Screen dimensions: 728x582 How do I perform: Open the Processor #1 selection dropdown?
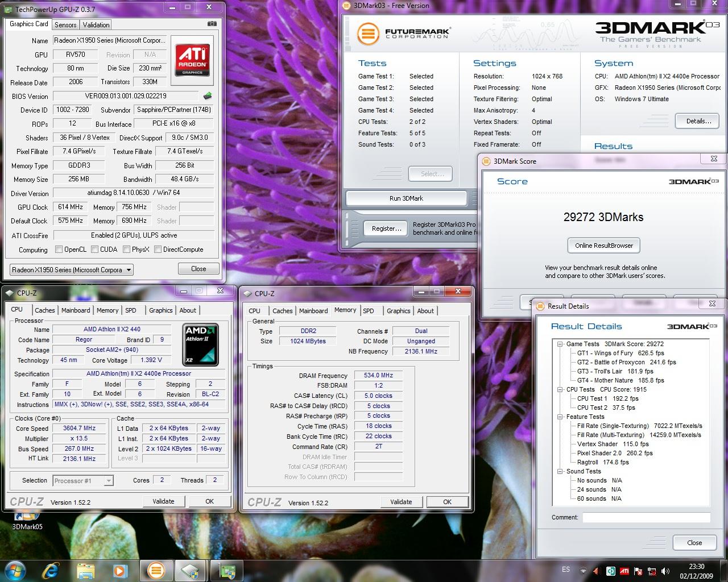[x=83, y=481]
